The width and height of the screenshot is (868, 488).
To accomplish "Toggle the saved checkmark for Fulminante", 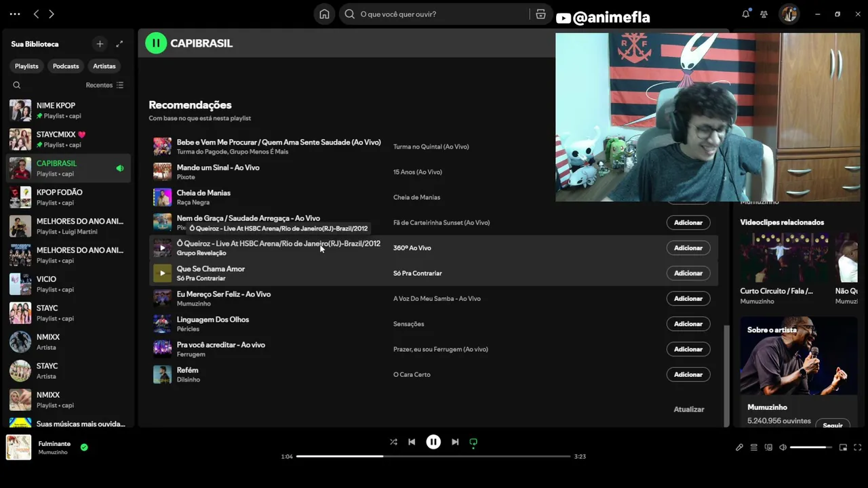I will (84, 447).
